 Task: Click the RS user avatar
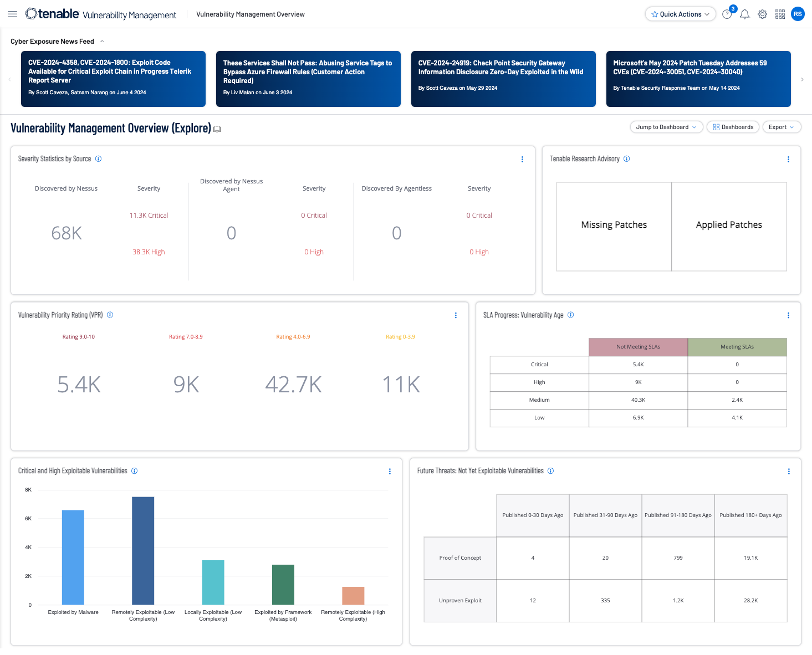[798, 14]
